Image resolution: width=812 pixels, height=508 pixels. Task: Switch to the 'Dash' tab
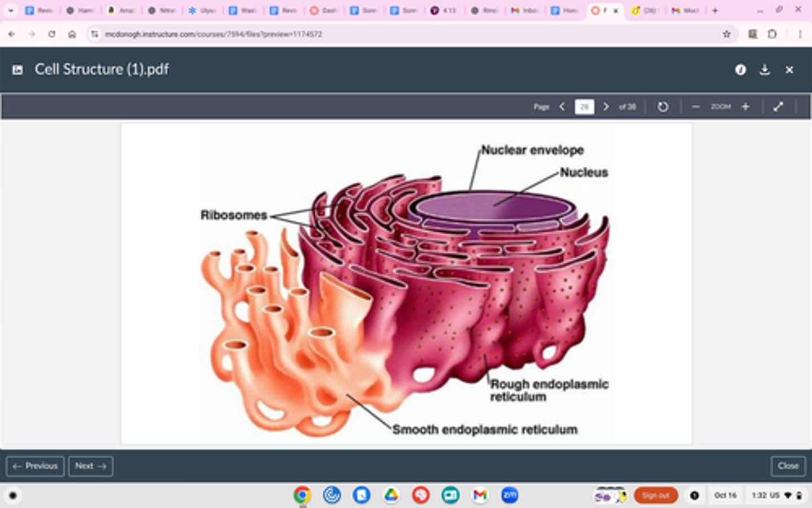coord(324,10)
